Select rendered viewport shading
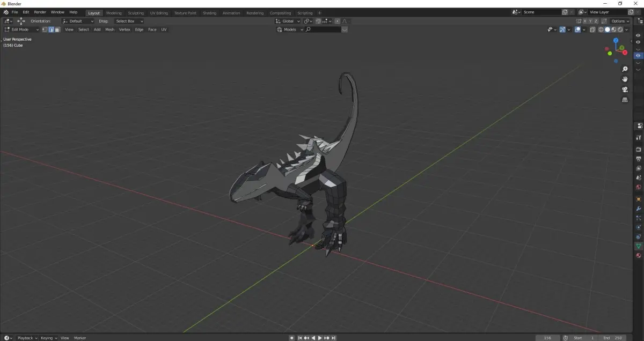Image resolution: width=644 pixels, height=341 pixels. [621, 29]
